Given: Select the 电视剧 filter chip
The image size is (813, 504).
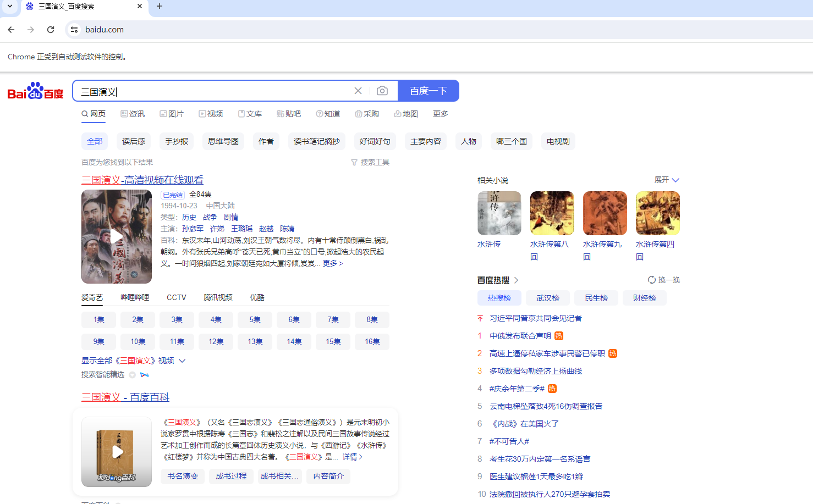Looking at the screenshot, I should tap(558, 141).
